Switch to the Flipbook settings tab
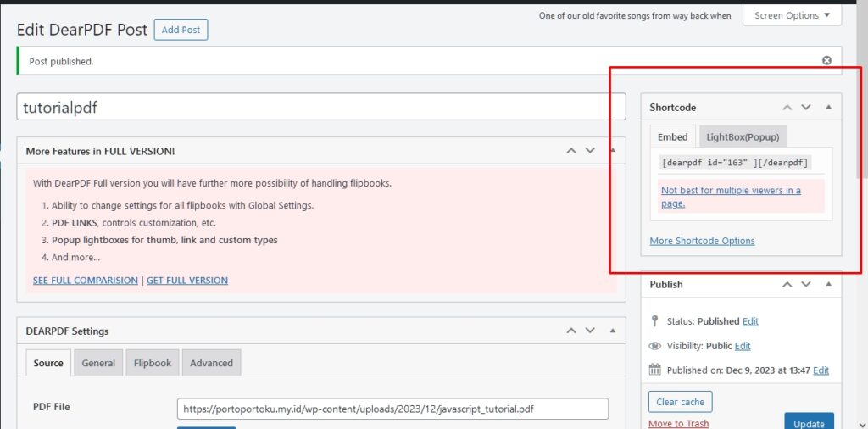 [153, 363]
